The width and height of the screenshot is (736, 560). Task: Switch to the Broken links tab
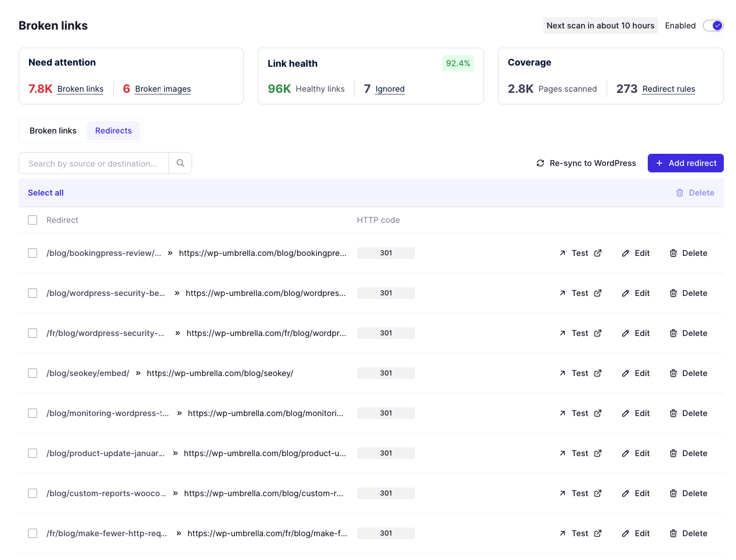[53, 131]
